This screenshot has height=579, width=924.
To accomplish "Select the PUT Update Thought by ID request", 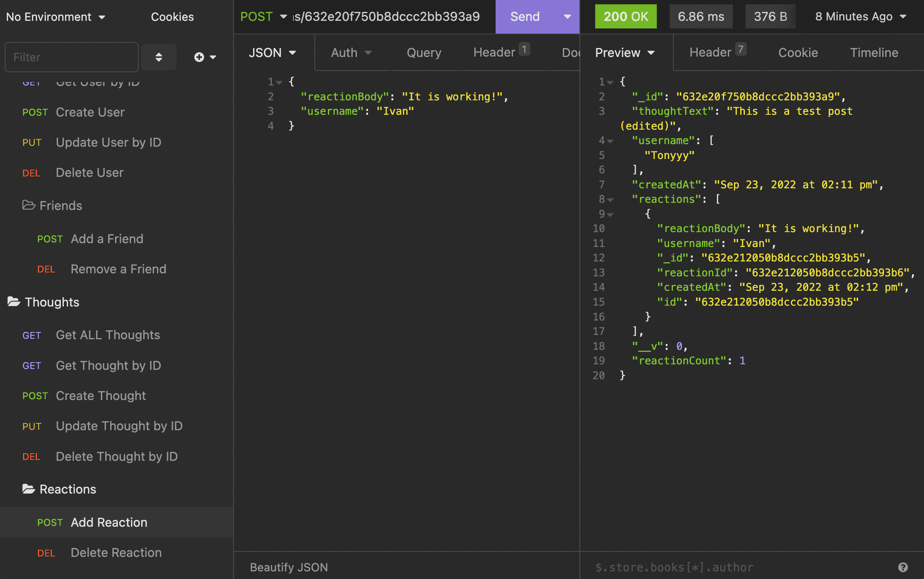I will coord(117,426).
